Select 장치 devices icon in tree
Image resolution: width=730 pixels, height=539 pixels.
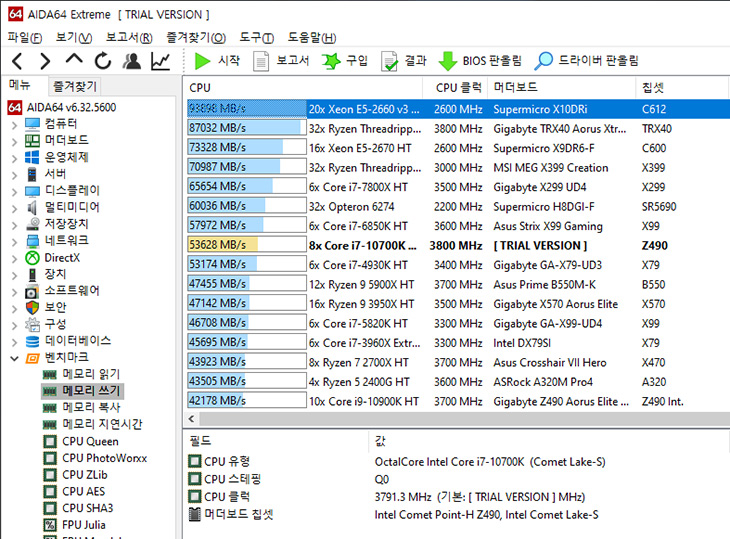tap(32, 275)
